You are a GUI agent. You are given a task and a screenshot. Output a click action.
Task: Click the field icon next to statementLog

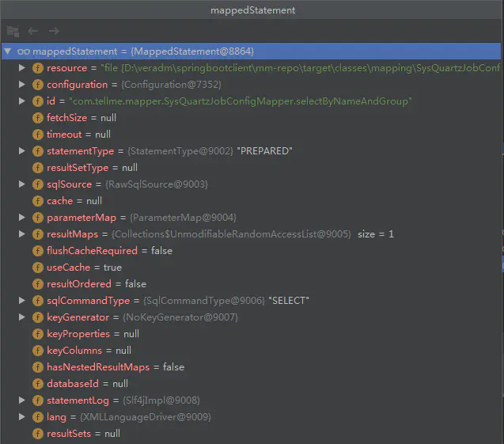coord(38,400)
